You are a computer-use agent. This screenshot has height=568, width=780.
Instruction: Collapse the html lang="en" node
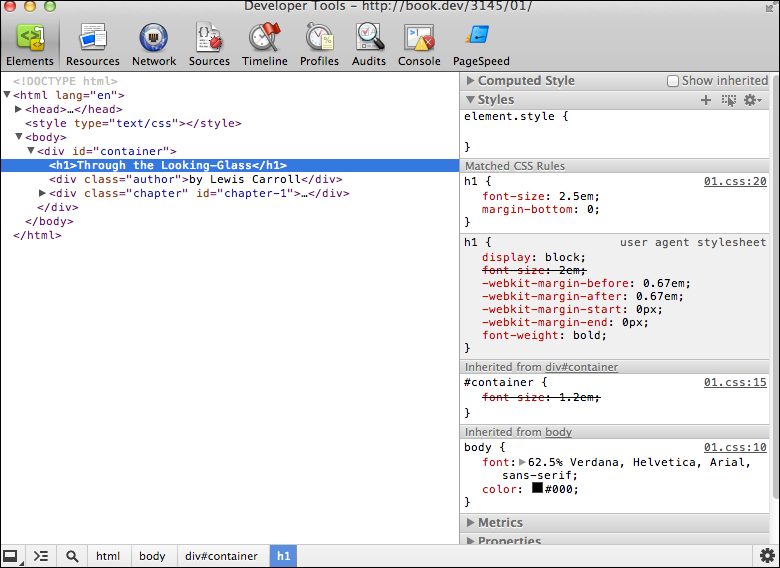[x=7, y=95]
